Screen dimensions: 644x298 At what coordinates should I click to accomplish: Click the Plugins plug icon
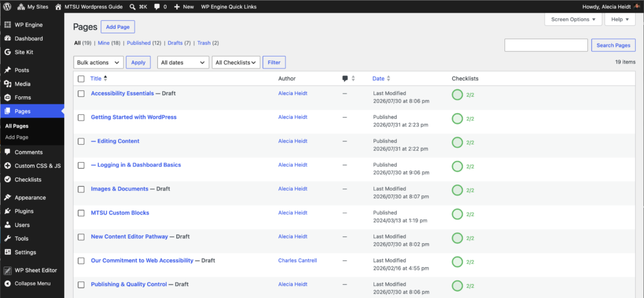pos(8,211)
